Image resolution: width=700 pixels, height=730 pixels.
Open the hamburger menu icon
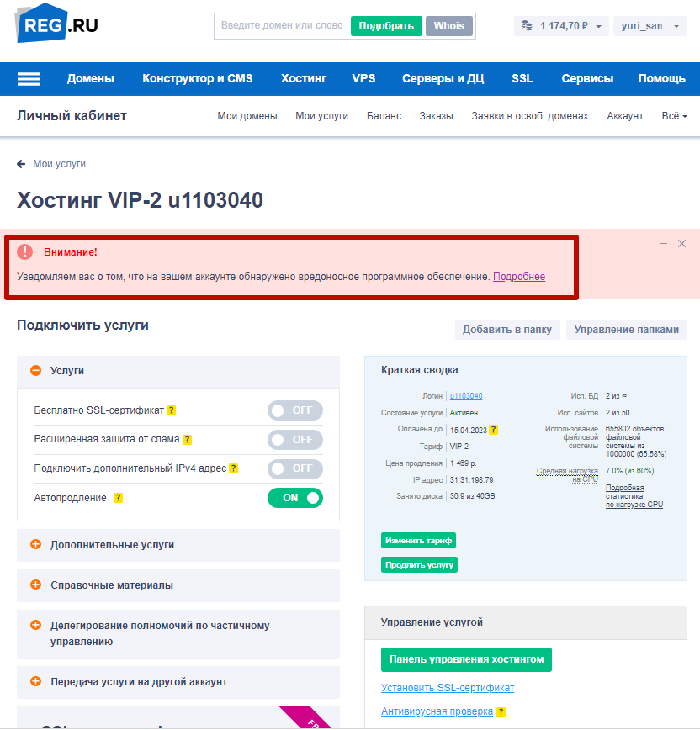pos(29,79)
